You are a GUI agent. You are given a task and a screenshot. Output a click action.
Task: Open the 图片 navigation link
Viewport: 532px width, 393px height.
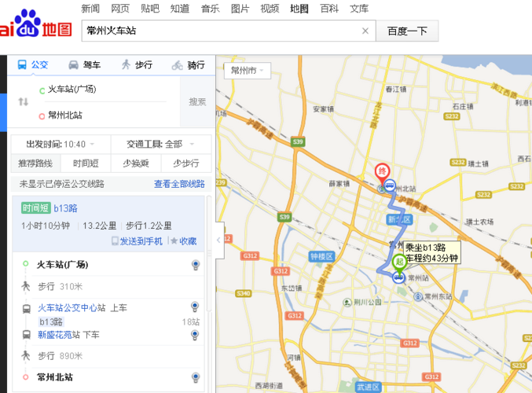[x=240, y=9]
